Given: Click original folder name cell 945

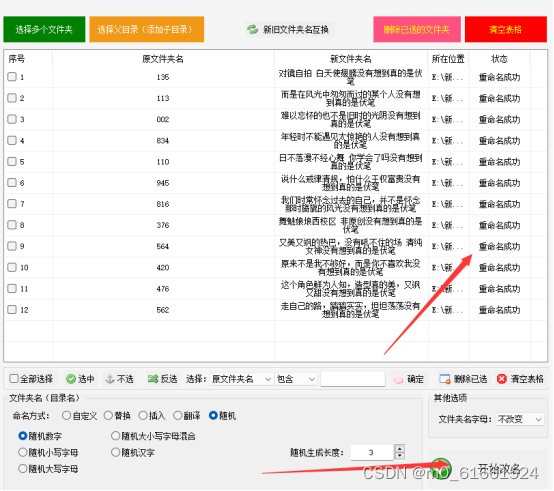Looking at the screenshot, I should point(163,183).
